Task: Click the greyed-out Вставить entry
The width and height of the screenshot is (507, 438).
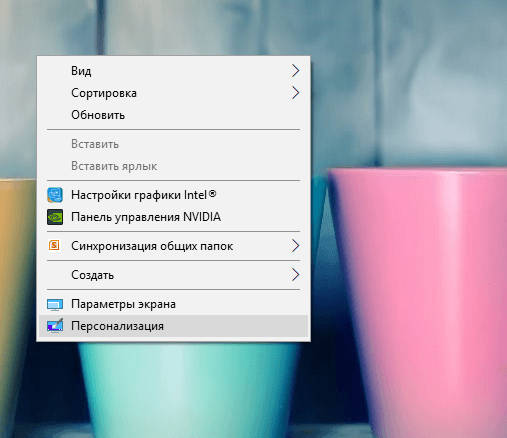Action: click(95, 144)
